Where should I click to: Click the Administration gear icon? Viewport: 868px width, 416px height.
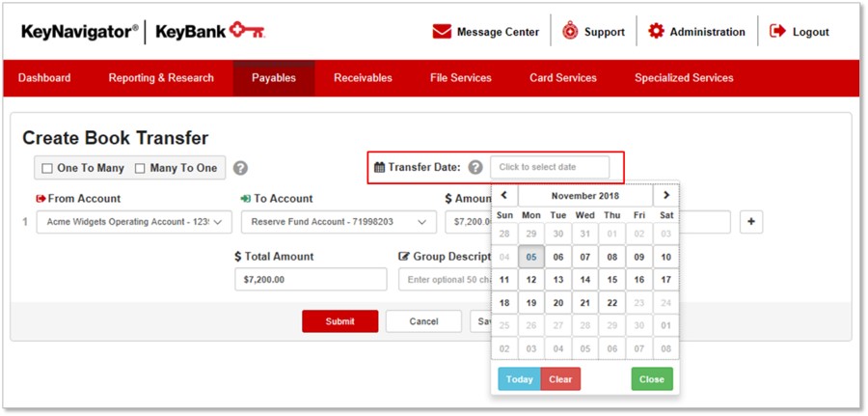[x=656, y=31]
